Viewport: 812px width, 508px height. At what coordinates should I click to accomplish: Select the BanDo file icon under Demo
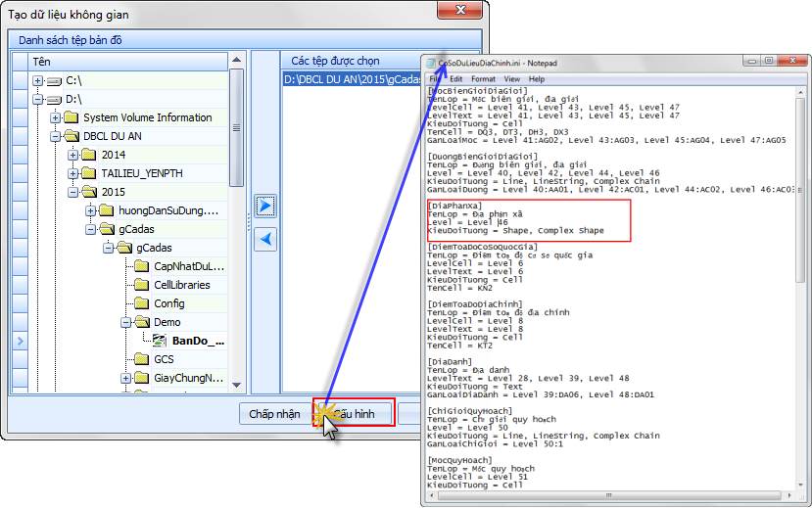pyautogui.click(x=160, y=341)
